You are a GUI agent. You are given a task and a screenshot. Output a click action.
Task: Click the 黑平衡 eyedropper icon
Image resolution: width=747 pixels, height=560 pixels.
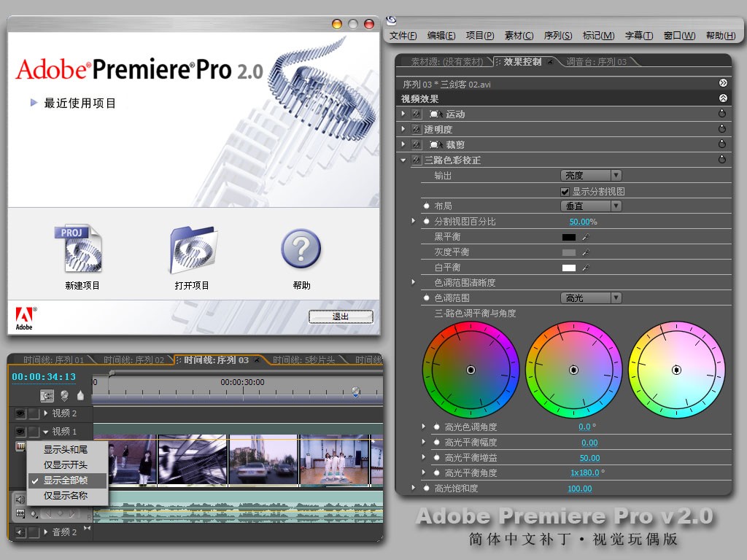586,237
